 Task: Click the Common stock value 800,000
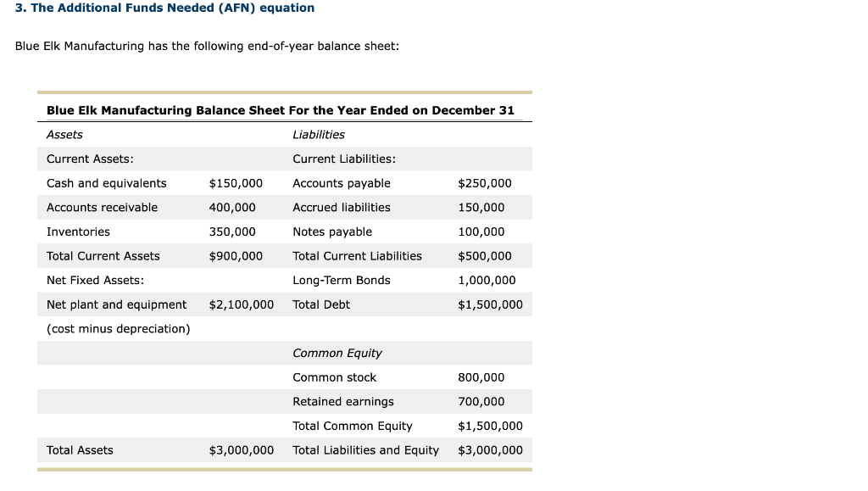pyautogui.click(x=481, y=377)
